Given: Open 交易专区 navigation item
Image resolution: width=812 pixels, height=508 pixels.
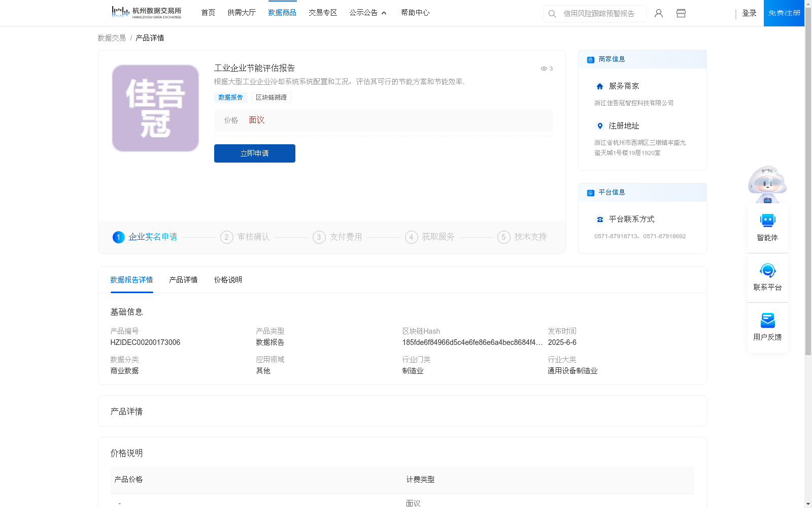Looking at the screenshot, I should 323,13.
